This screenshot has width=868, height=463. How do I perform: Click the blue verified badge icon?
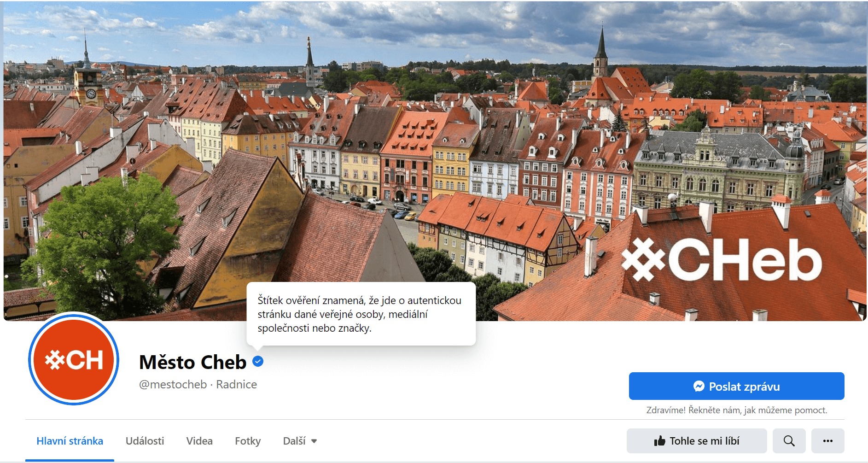click(258, 362)
